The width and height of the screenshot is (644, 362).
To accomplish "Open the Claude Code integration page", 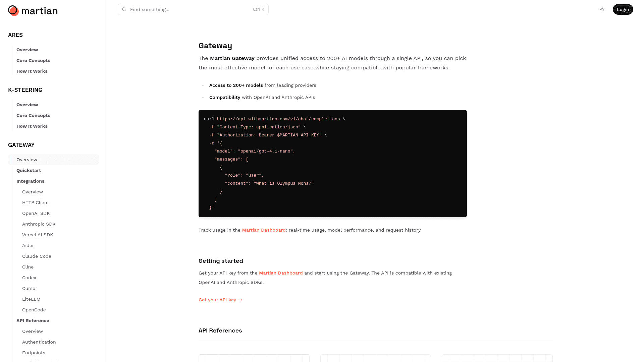I will click(37, 256).
